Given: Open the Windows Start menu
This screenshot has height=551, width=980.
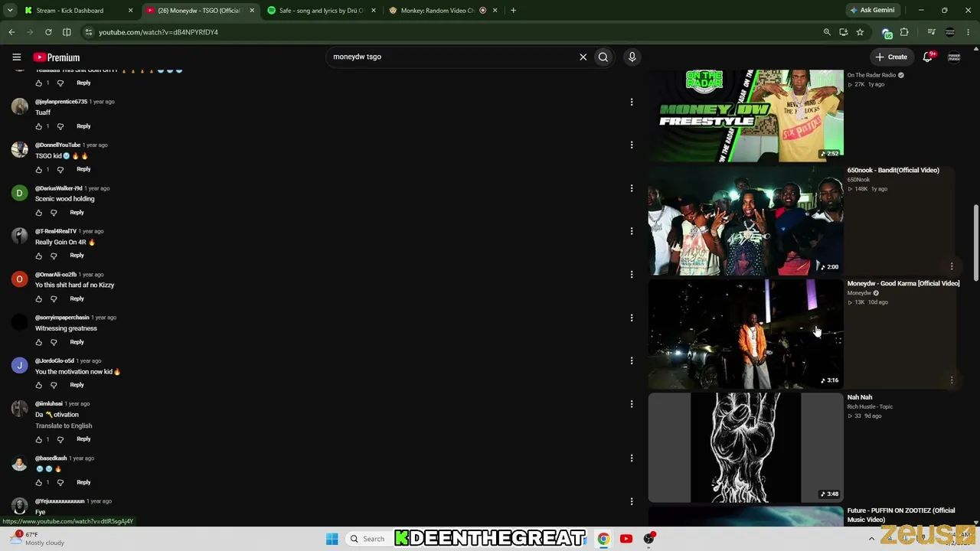Looking at the screenshot, I should coord(332,539).
